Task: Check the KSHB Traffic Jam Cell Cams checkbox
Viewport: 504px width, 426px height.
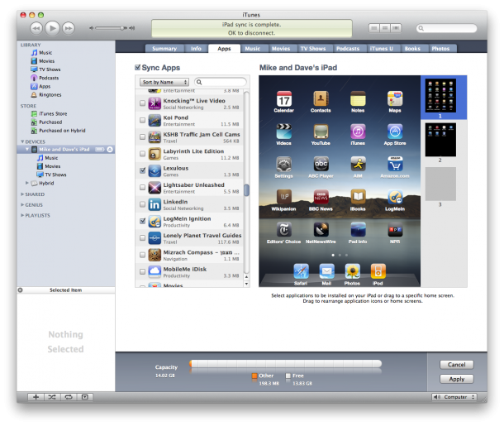Action: (142, 137)
